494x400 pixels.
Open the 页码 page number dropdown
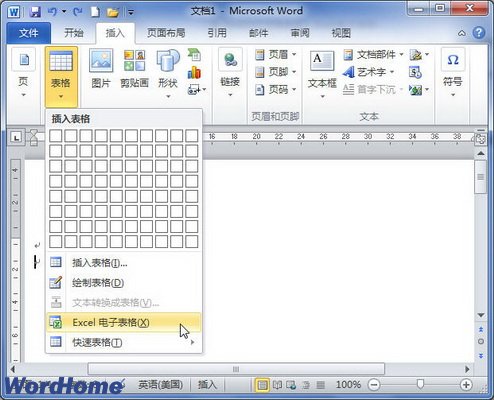click(275, 89)
